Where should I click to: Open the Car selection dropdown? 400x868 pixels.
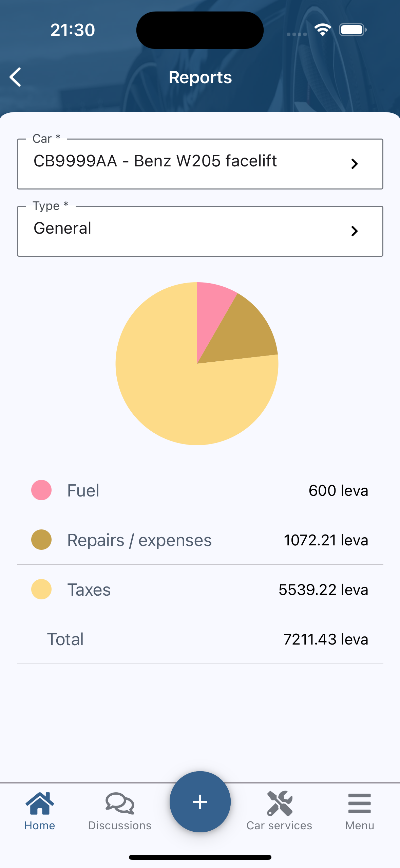coord(200,164)
